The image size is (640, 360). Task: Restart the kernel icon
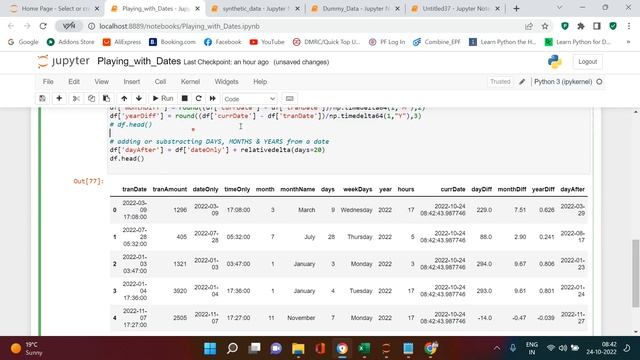[x=198, y=98]
